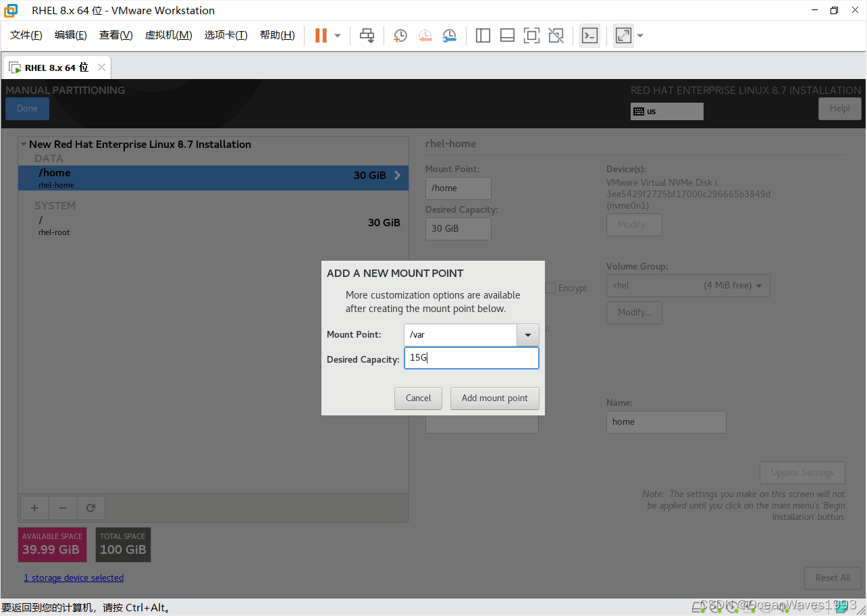
Task: Click the /var Mount Point field in dialog
Action: click(461, 335)
